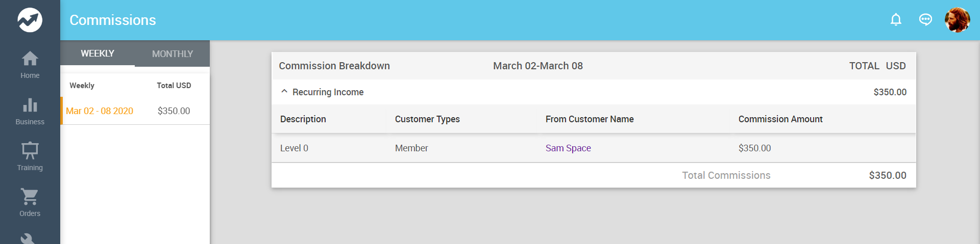Select the Mar 02 - 08 2020 week

pyautogui.click(x=100, y=111)
